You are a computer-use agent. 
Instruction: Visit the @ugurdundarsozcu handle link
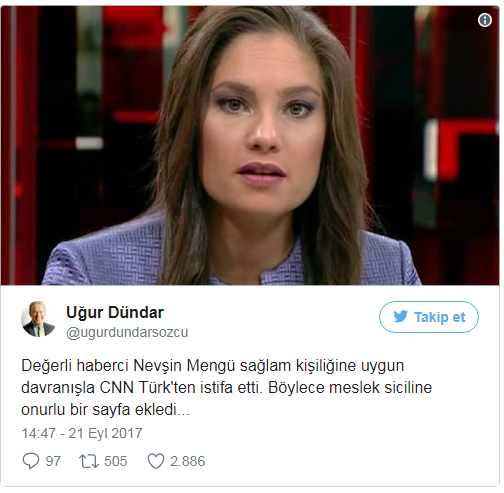point(127,332)
